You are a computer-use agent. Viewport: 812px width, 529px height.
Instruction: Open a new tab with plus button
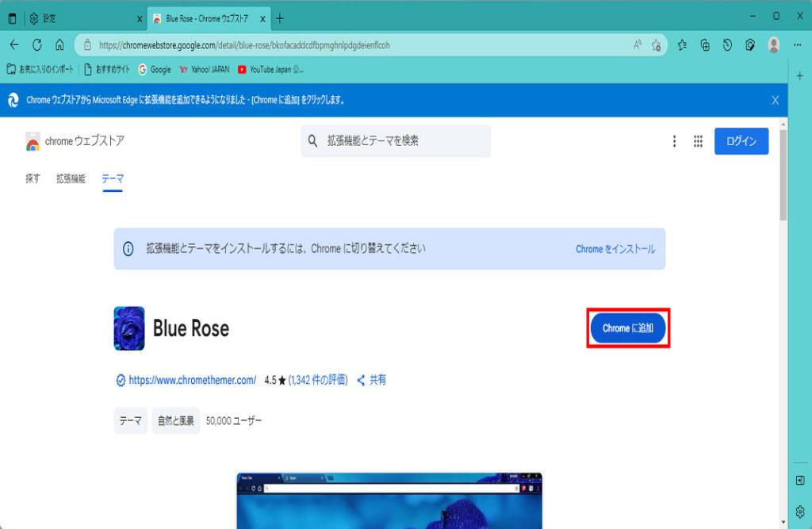(x=280, y=18)
